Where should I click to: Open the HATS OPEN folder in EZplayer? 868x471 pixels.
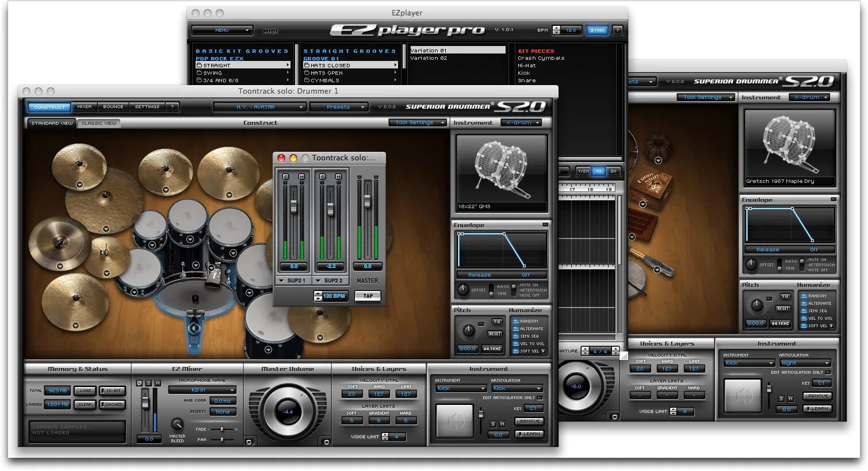coord(350,73)
